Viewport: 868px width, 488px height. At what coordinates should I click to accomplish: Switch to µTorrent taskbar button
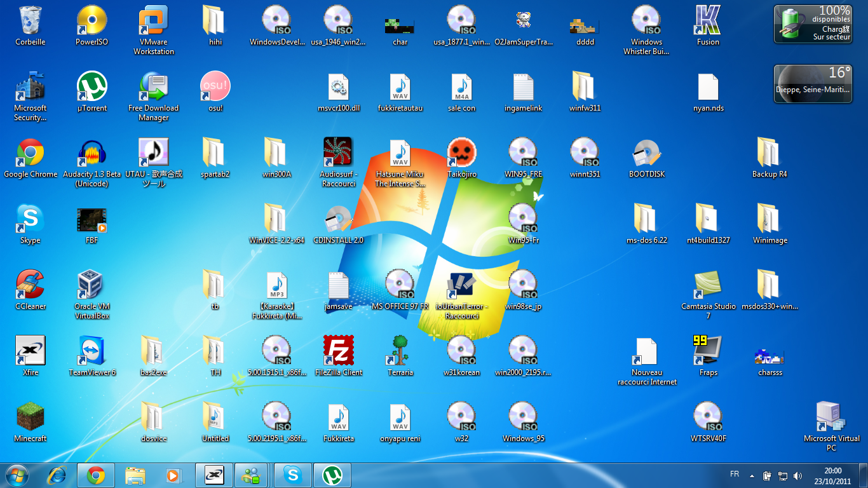[x=332, y=475]
